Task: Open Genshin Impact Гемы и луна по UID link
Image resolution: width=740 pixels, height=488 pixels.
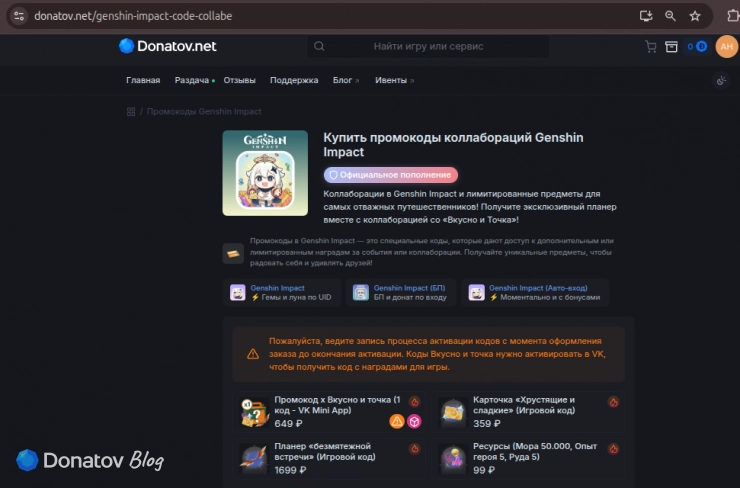Action: coord(282,293)
